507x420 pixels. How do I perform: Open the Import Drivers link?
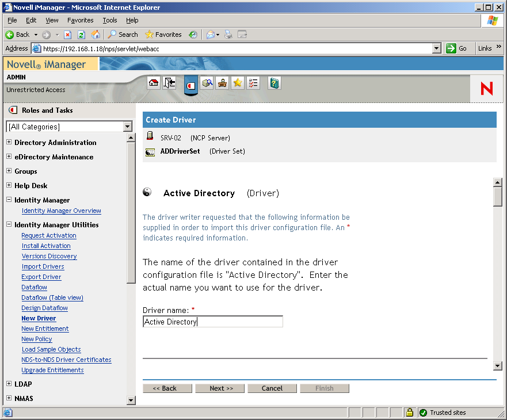click(x=43, y=266)
